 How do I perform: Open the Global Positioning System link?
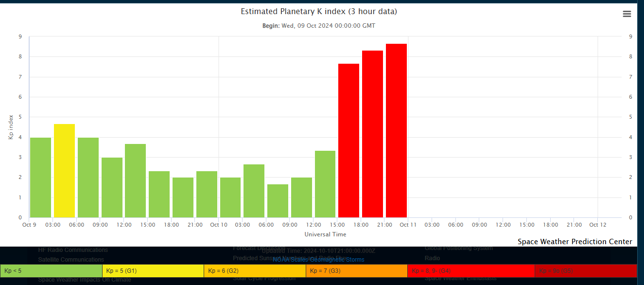(458, 249)
